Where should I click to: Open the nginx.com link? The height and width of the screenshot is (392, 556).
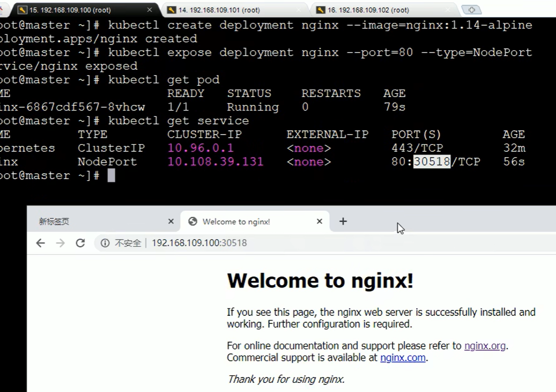point(403,358)
